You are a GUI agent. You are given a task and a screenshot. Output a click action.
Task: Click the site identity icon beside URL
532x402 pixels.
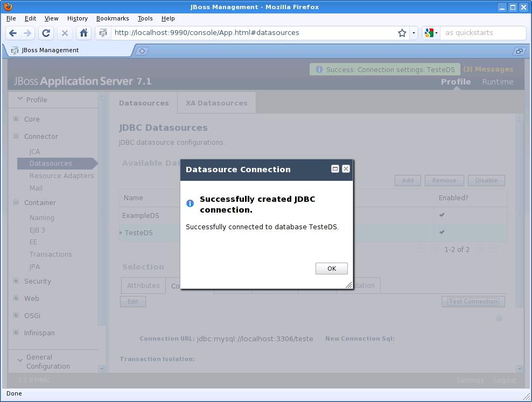(x=103, y=33)
